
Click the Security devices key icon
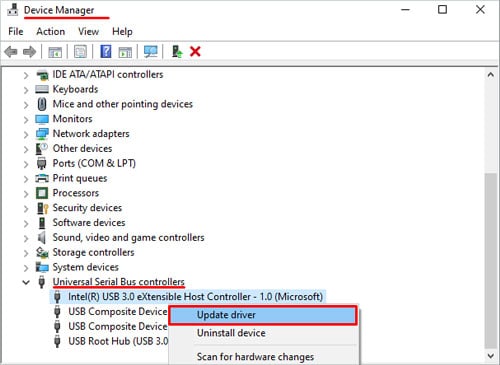42,208
